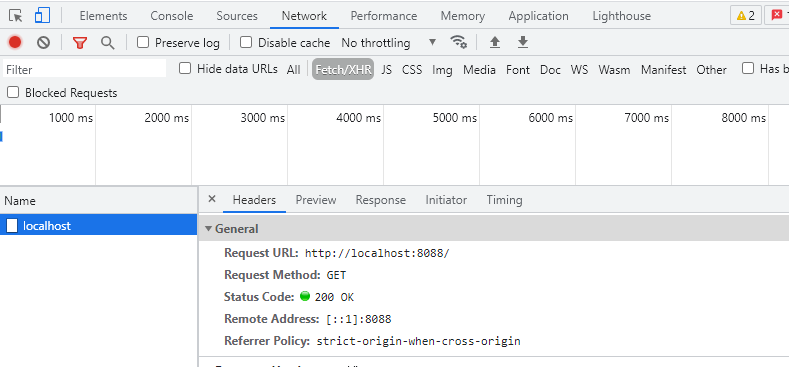This screenshot has width=789, height=367.
Task: Filter requests by Doc
Action: 550,69
